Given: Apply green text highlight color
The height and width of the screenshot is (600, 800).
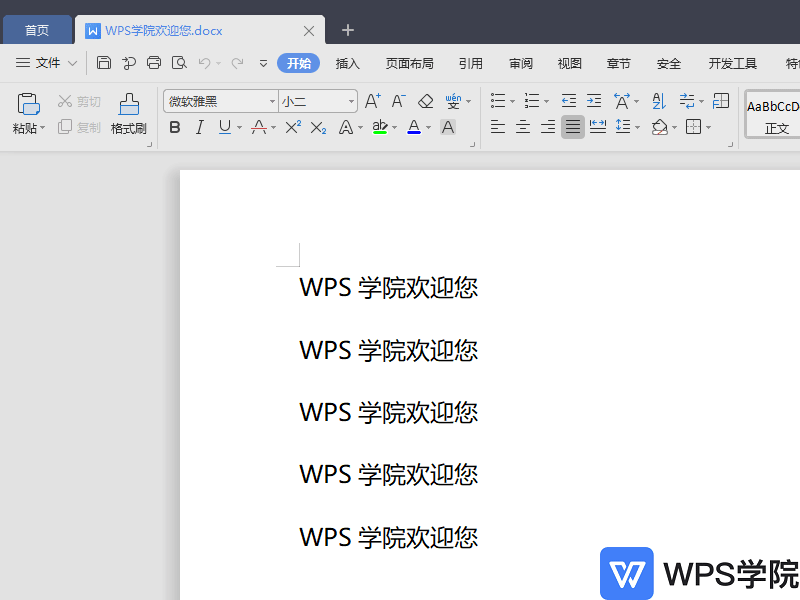Looking at the screenshot, I should [x=380, y=127].
